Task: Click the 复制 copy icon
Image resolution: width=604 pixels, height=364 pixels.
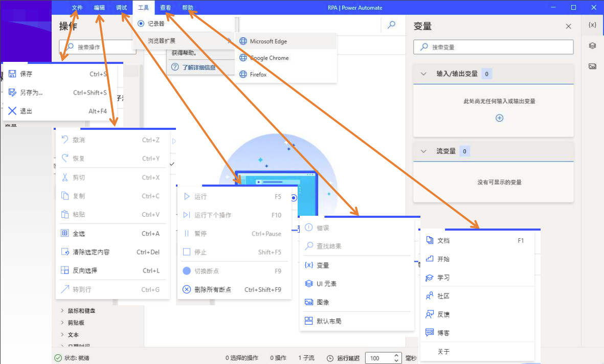Action: click(x=65, y=196)
